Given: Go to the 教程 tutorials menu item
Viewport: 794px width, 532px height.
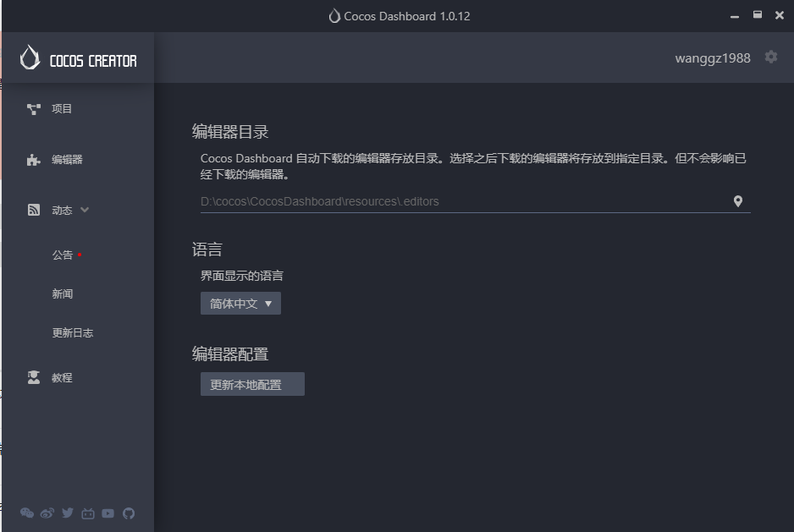Looking at the screenshot, I should tap(62, 377).
